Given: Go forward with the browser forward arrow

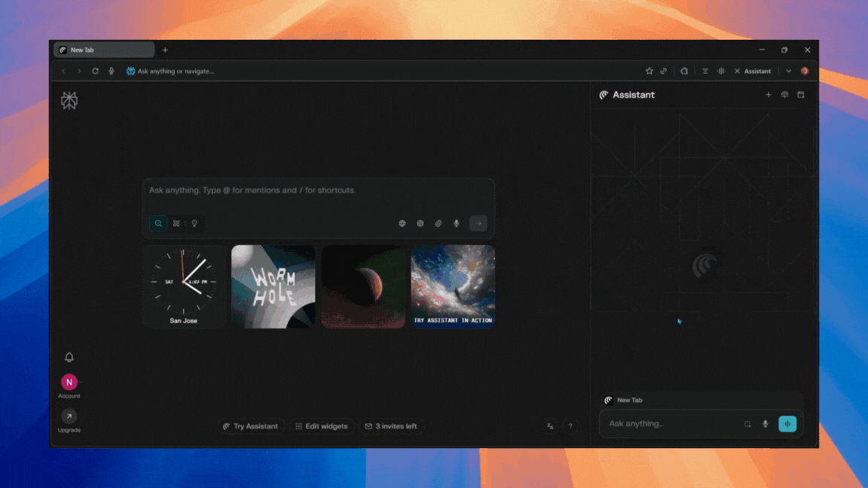Looking at the screenshot, I should (x=79, y=72).
